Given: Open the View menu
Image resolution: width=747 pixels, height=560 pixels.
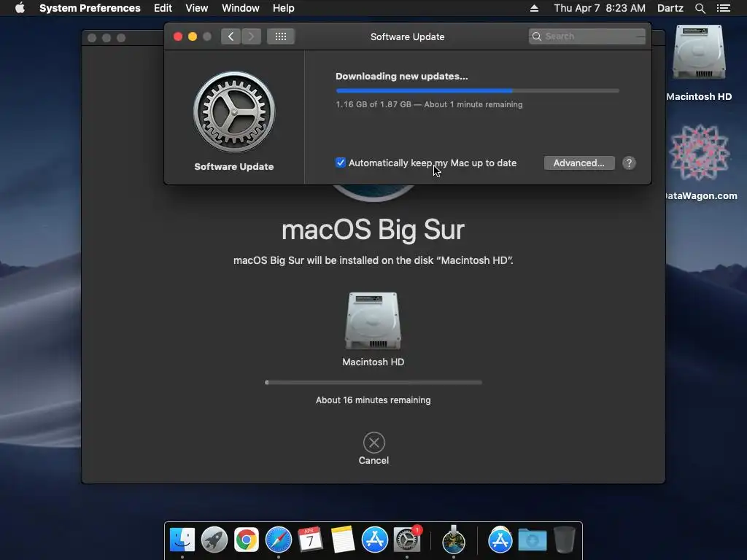Looking at the screenshot, I should click(197, 8).
